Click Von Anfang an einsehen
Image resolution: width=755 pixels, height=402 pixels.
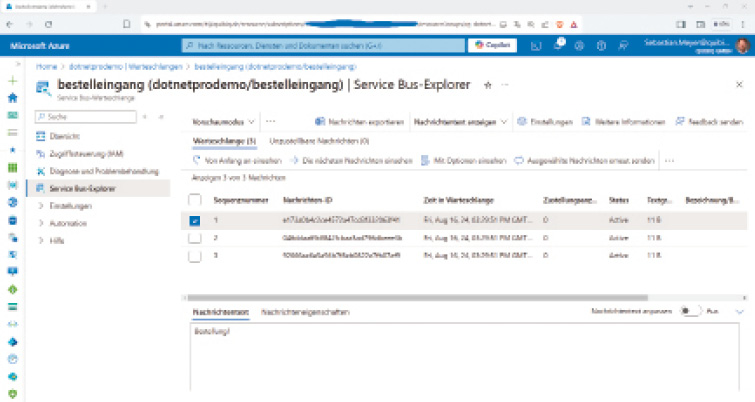[237, 161]
